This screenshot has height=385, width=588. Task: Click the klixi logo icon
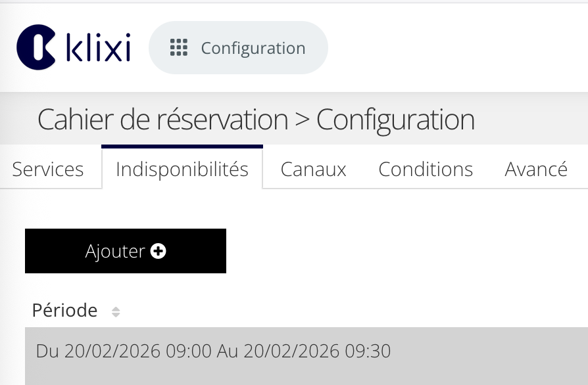pos(36,47)
